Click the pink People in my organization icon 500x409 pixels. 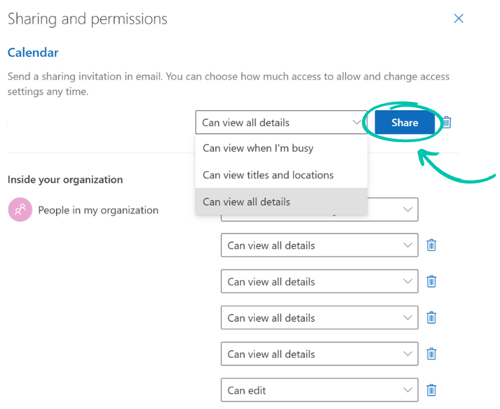pyautogui.click(x=20, y=210)
